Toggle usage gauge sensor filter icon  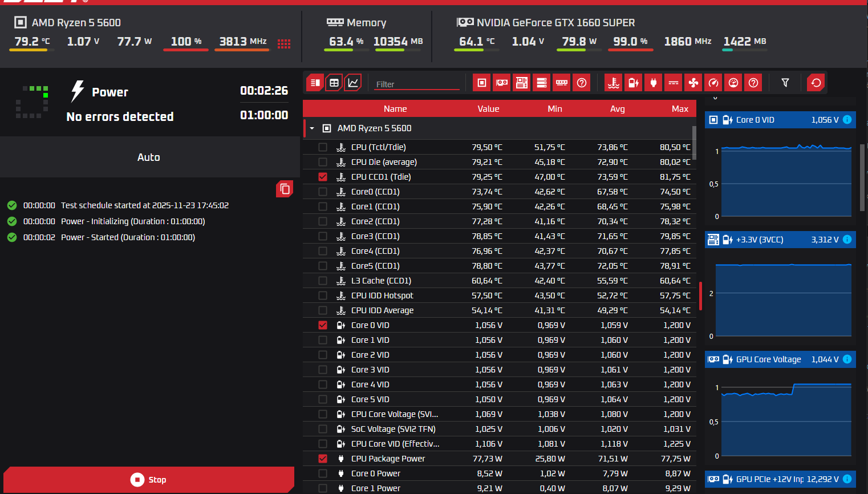click(733, 83)
